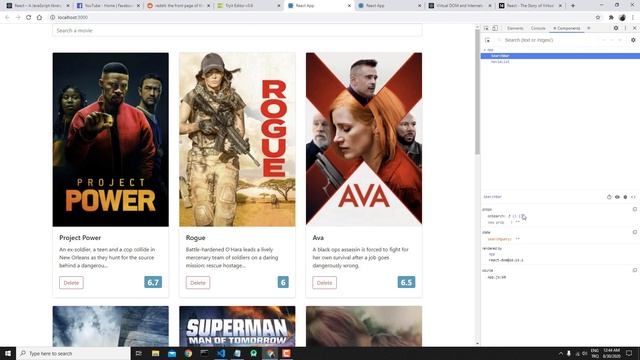Viewport: 640px width, 360px height.
Task: Click the browser back arrow
Action: tap(7, 18)
